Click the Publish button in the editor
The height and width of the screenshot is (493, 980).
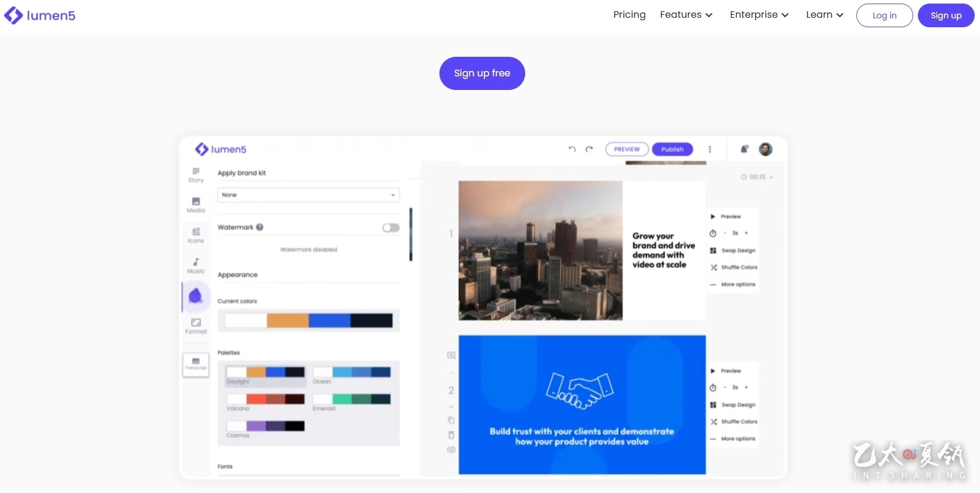coord(672,149)
